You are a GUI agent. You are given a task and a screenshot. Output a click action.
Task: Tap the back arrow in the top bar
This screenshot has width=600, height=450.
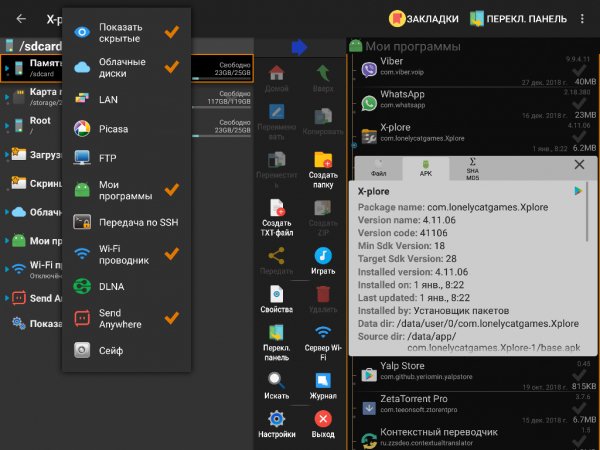tap(21, 18)
